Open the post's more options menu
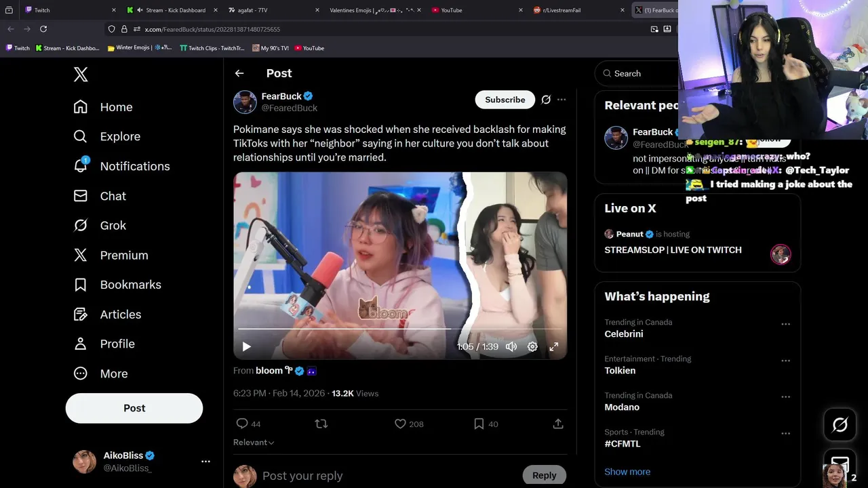This screenshot has height=488, width=868. 561,100
